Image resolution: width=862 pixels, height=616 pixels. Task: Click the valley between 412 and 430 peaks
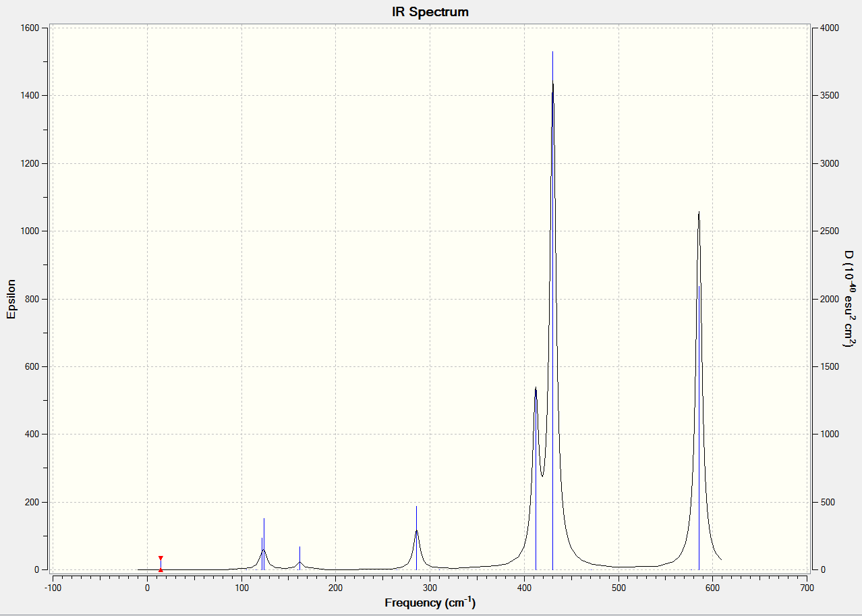coord(542,475)
